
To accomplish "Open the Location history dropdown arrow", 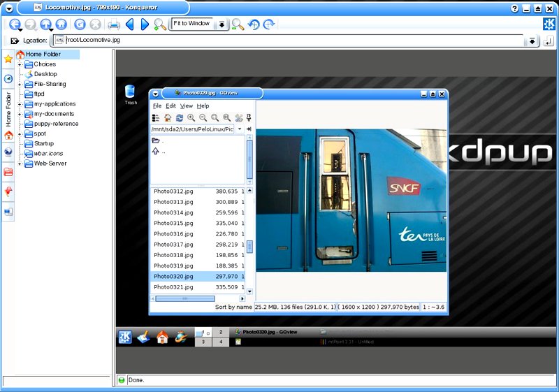I will click(532, 41).
